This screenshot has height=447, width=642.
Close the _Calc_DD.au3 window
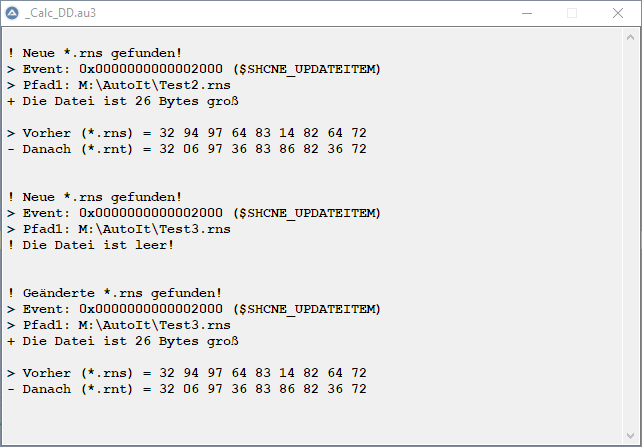pos(618,14)
